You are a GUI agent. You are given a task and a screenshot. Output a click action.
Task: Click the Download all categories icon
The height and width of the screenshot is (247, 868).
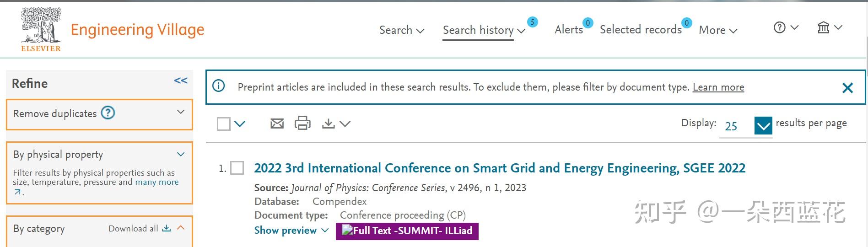pos(167,228)
